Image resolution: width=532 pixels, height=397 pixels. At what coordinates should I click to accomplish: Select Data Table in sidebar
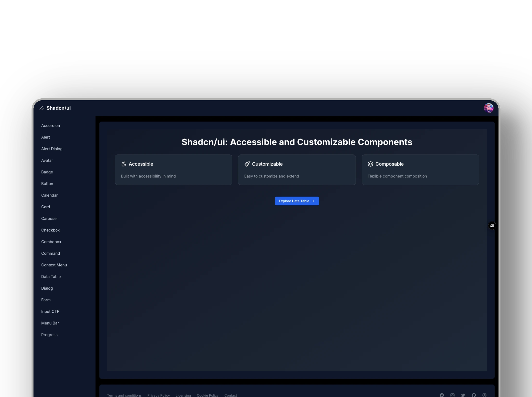[x=51, y=277]
